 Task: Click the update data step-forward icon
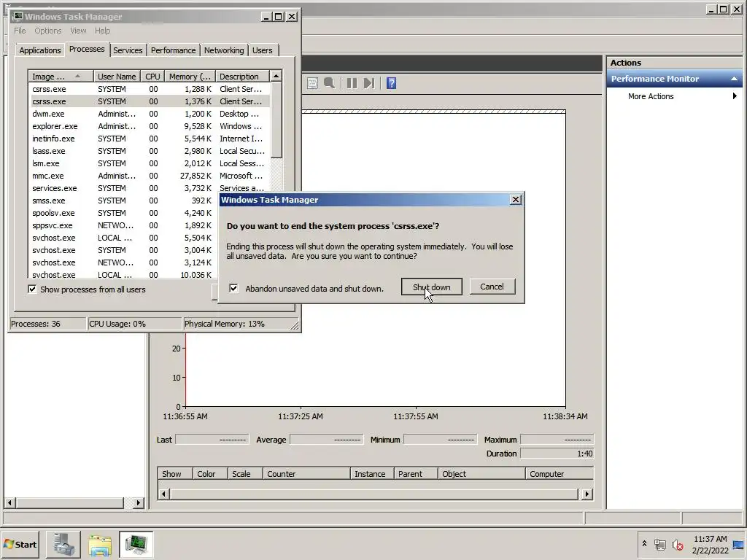pos(368,83)
